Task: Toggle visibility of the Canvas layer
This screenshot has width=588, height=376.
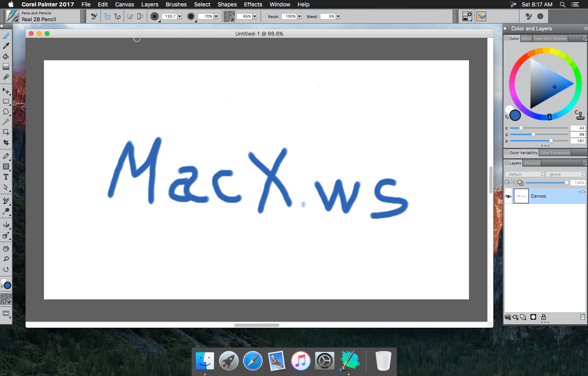Action: (509, 196)
